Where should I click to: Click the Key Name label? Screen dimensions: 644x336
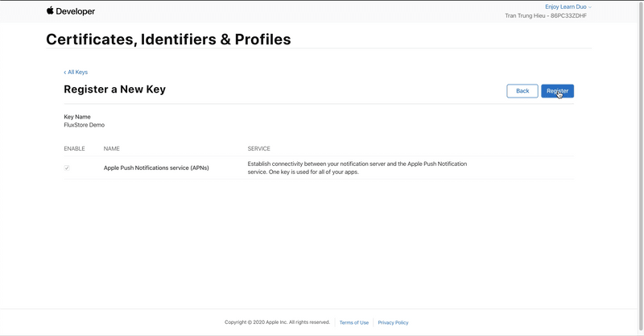77,117
